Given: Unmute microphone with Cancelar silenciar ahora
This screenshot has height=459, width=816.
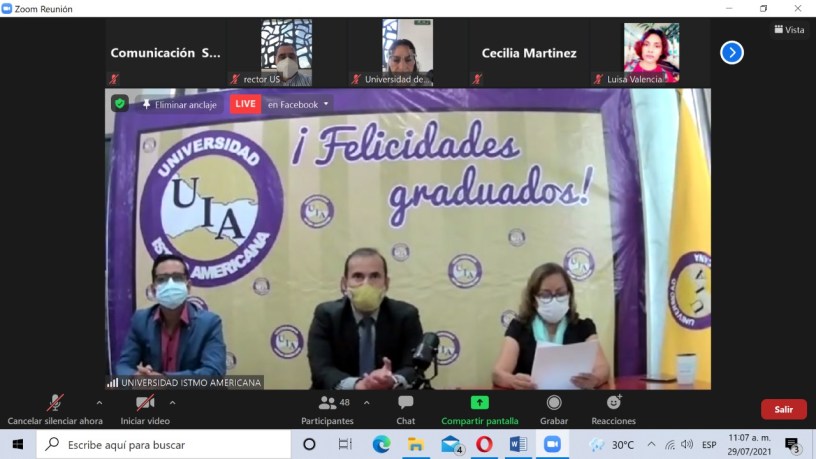Looking at the screenshot, I should (55, 408).
